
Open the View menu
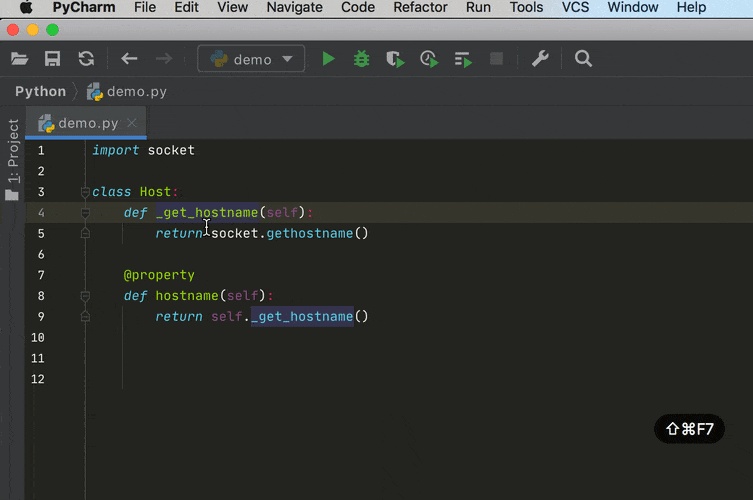232,7
